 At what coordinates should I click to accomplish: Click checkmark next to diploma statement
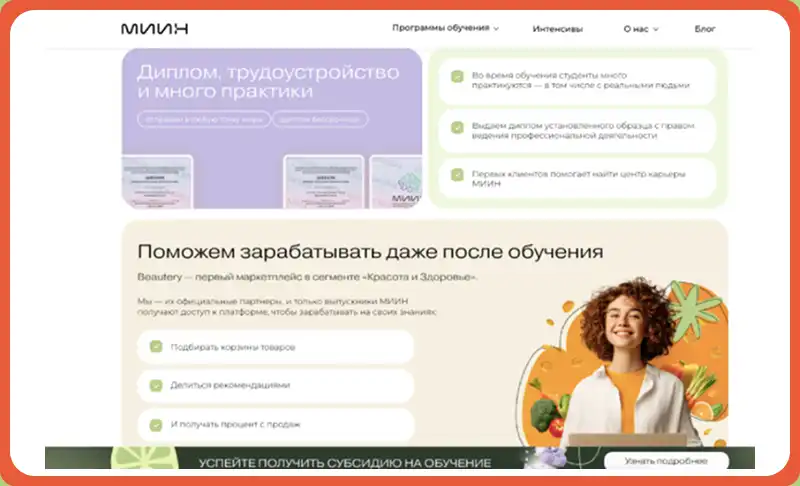(457, 127)
